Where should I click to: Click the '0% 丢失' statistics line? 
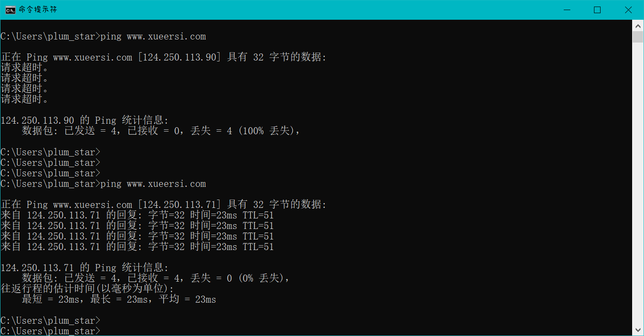[156, 279]
